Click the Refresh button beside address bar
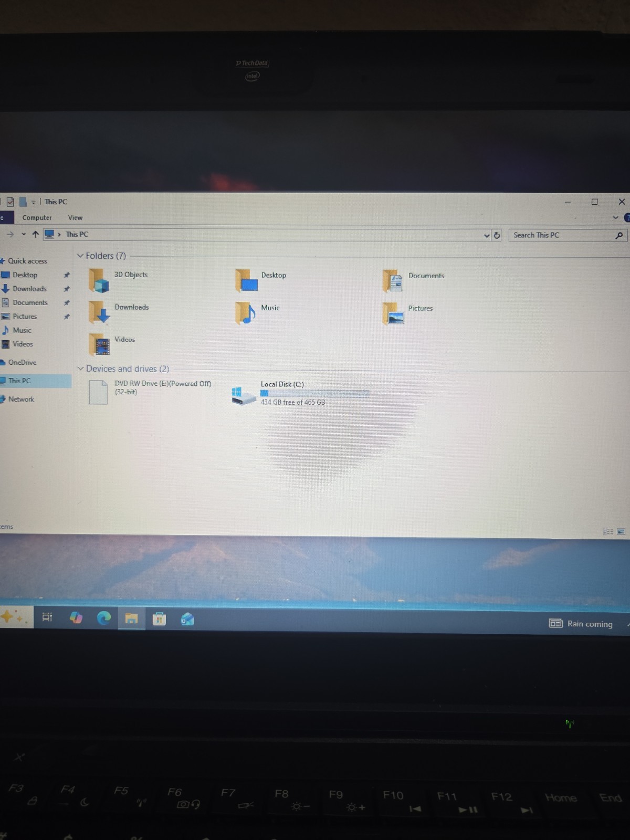 (x=497, y=236)
